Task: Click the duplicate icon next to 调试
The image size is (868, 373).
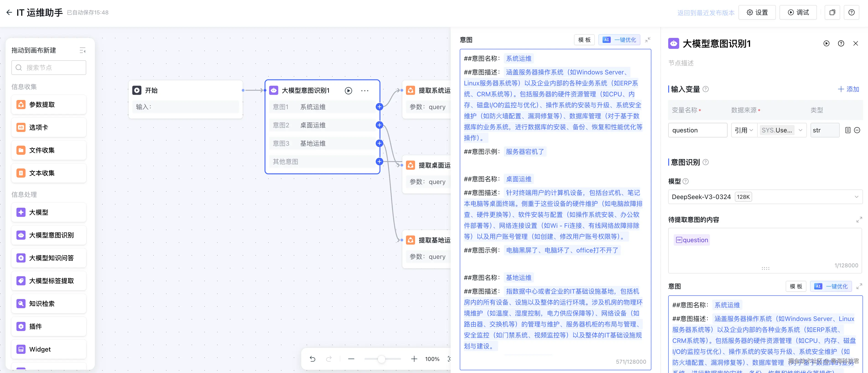Action: click(832, 13)
